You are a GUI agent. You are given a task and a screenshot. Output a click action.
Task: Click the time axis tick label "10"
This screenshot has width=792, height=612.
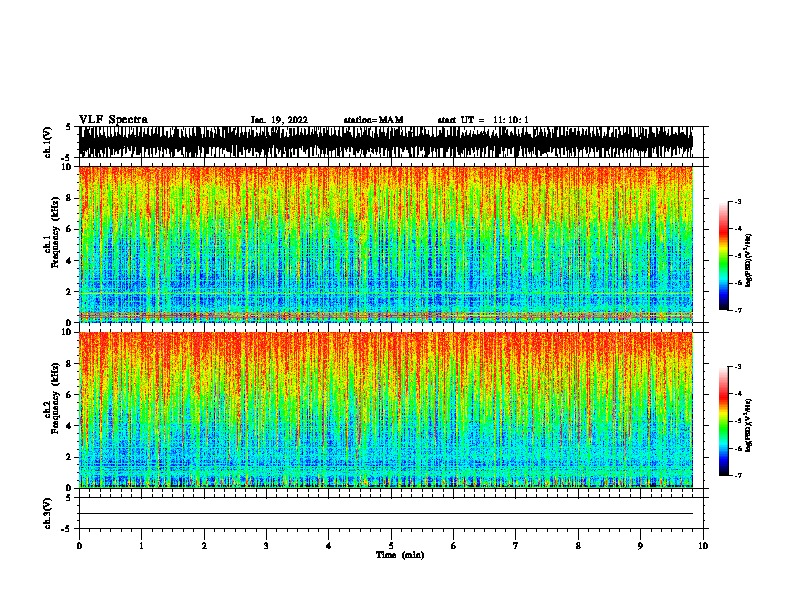703,546
